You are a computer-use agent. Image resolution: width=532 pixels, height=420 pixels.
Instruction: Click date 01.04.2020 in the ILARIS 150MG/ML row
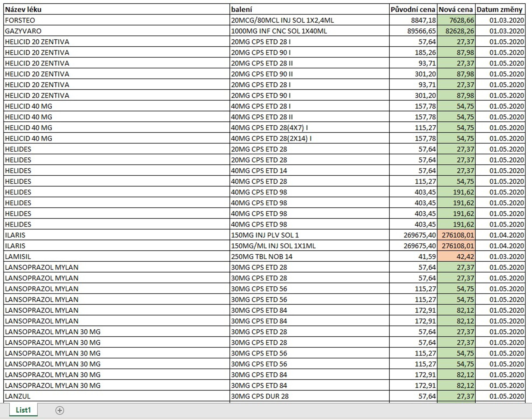pos(500,246)
